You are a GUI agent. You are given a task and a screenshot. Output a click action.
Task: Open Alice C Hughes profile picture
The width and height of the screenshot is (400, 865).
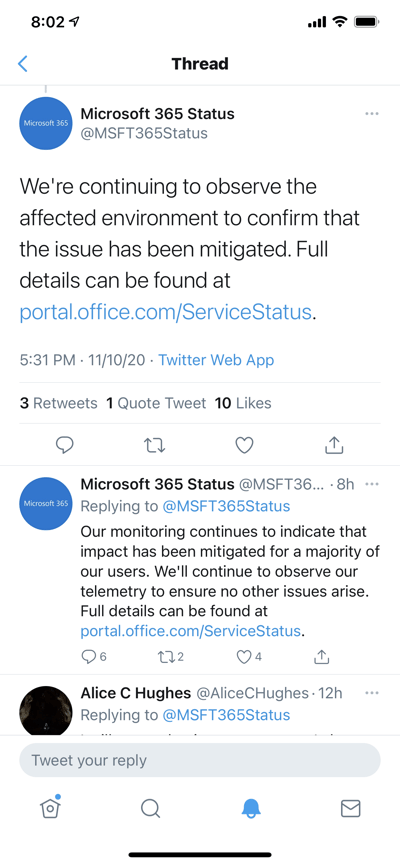(x=46, y=711)
